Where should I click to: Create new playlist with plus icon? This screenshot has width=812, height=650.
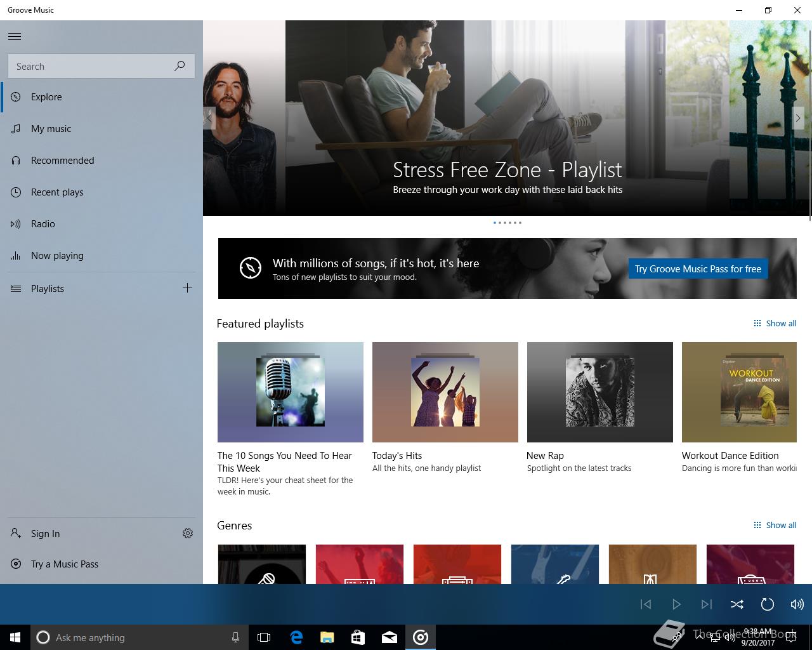point(187,288)
